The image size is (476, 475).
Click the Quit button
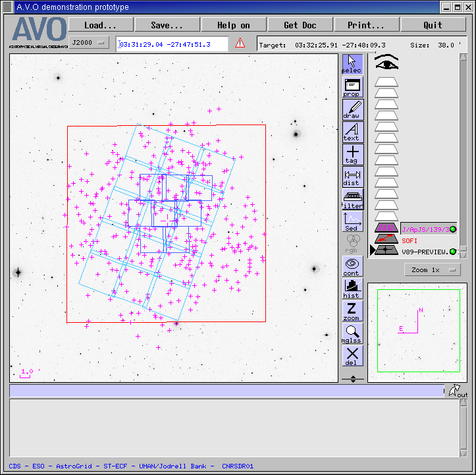(x=433, y=25)
